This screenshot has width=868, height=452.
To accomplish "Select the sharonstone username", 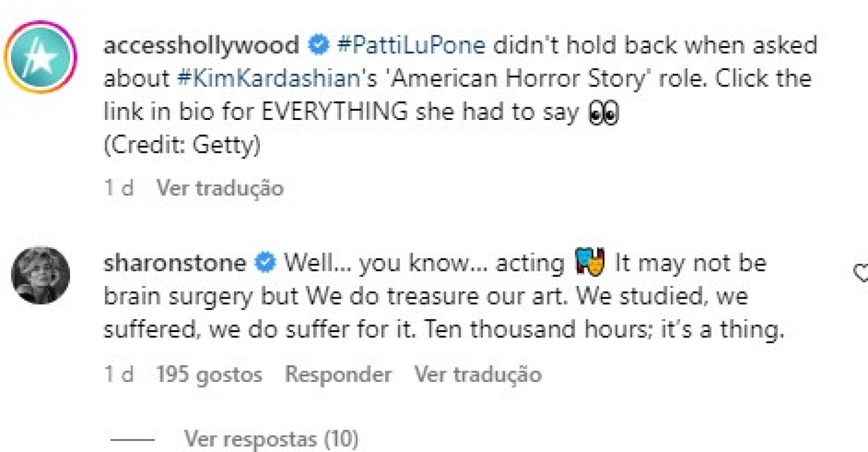I will (176, 262).
